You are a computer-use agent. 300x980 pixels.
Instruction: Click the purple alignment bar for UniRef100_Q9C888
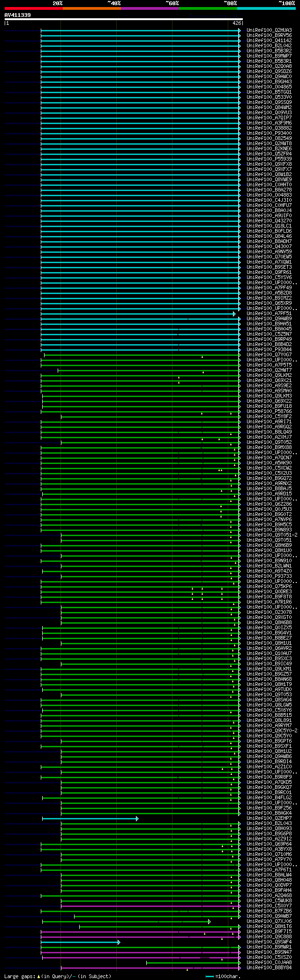pos(141,937)
